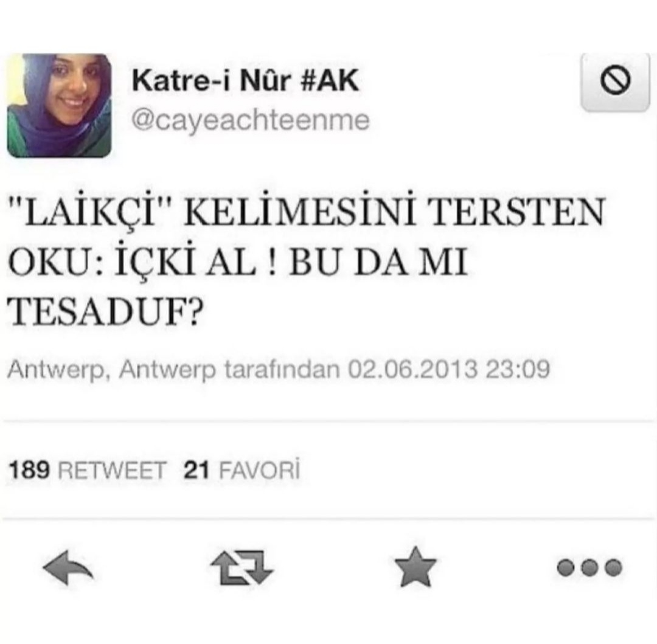
Task: Open Katre-i Nûr's profile picture
Action: point(60,106)
